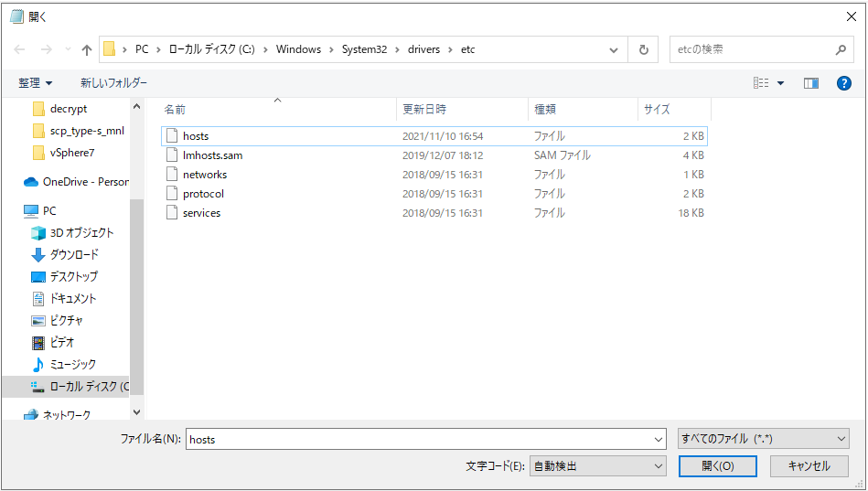
Task: Select ローカル ディスク (C:) breadcrumb
Action: 211,49
